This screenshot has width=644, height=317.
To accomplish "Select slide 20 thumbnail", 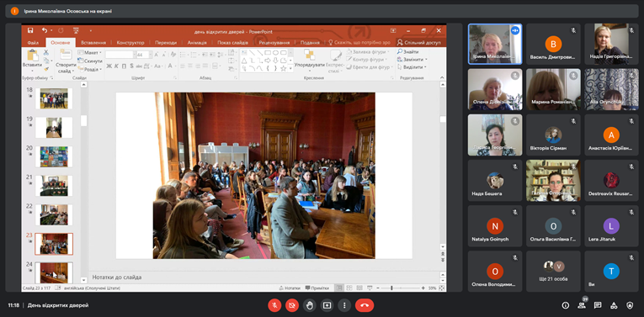I will 54,156.
